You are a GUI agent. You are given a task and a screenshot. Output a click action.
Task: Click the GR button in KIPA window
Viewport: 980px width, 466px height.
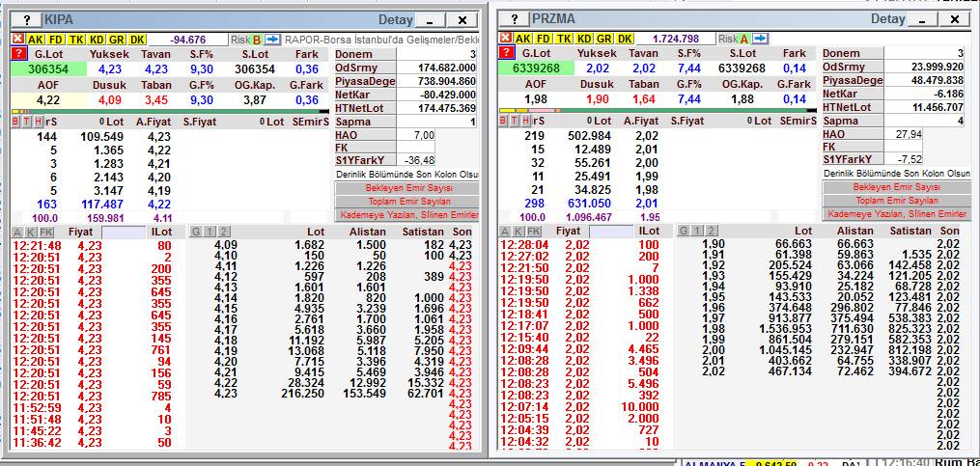point(117,39)
